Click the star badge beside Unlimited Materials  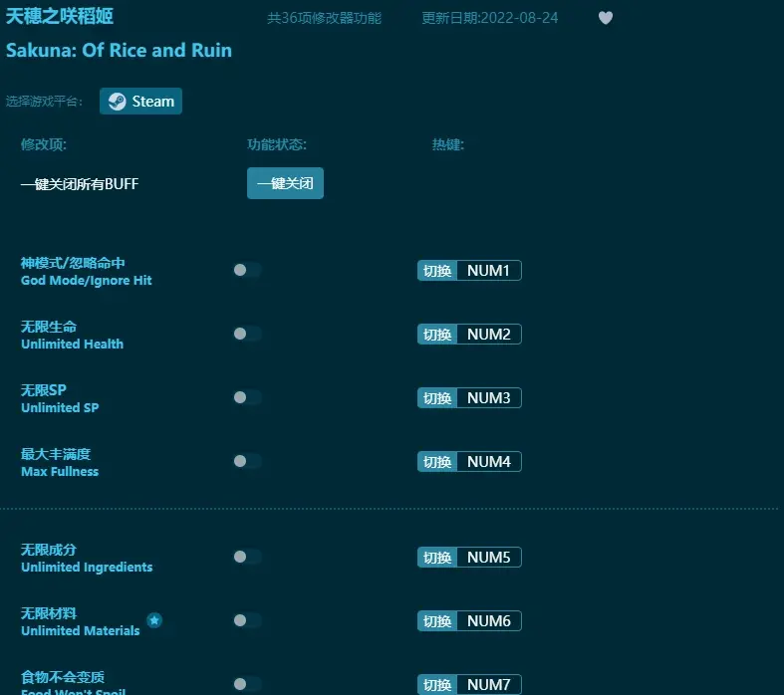click(154, 620)
